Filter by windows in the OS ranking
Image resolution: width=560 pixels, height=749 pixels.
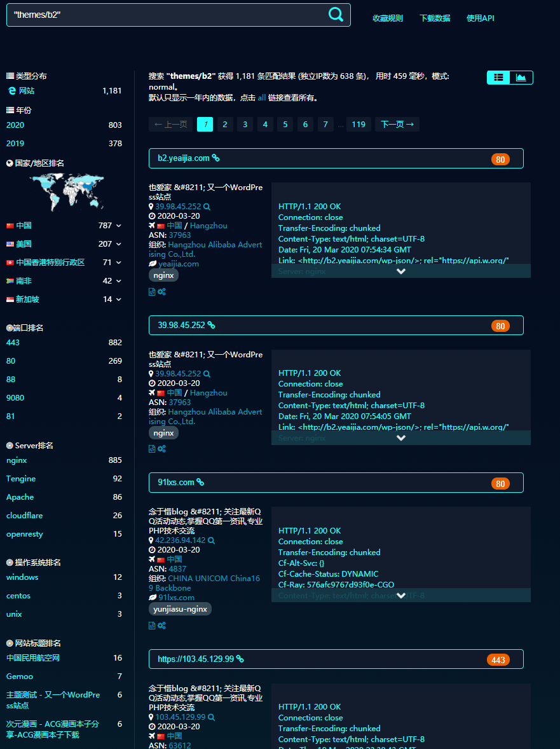(x=22, y=577)
